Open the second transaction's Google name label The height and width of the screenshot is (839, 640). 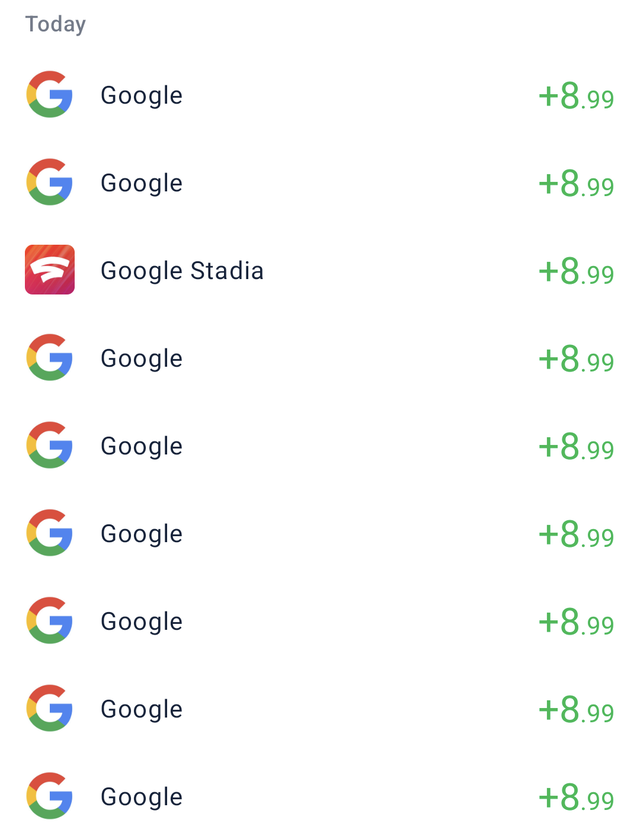[141, 184]
